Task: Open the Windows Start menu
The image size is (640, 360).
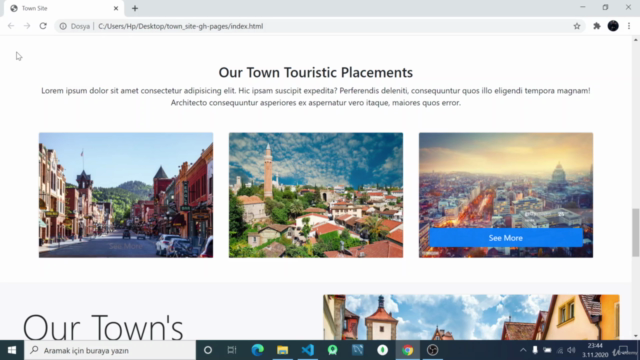Action: [x=12, y=350]
